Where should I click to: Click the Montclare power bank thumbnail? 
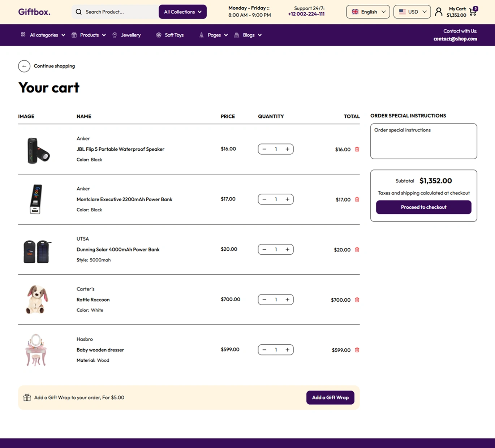point(36,199)
